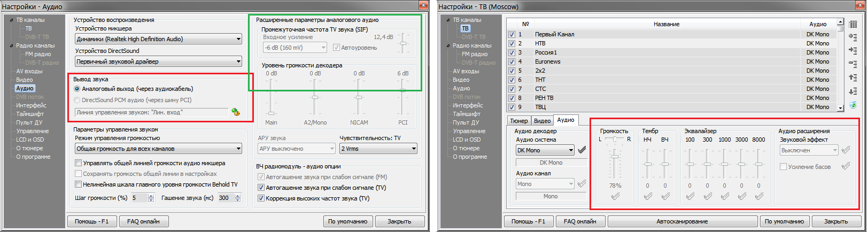Click the insert channel arrow icon
The image size is (868, 232).
[x=852, y=50]
